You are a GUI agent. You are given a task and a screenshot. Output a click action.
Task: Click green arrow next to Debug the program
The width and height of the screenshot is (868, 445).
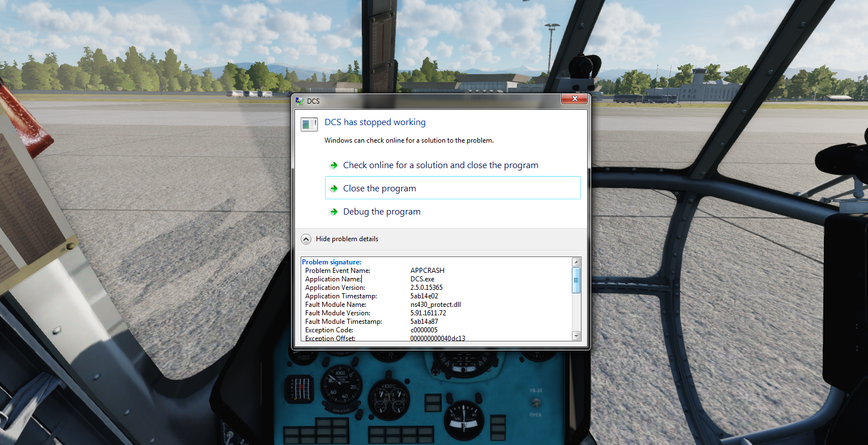pos(333,212)
